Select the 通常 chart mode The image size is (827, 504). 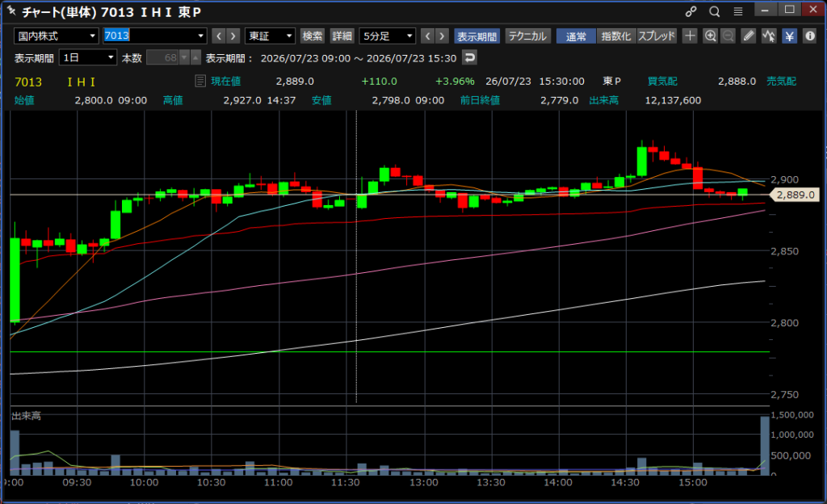click(576, 36)
